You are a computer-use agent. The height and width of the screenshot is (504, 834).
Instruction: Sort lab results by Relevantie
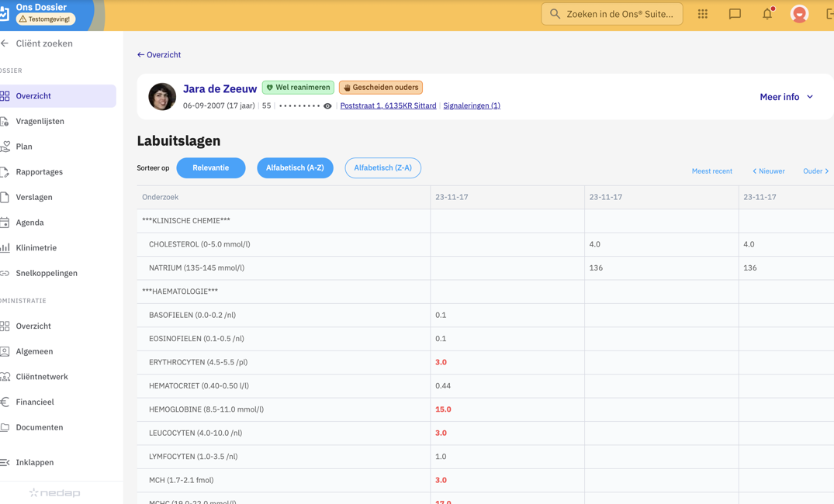(x=210, y=168)
